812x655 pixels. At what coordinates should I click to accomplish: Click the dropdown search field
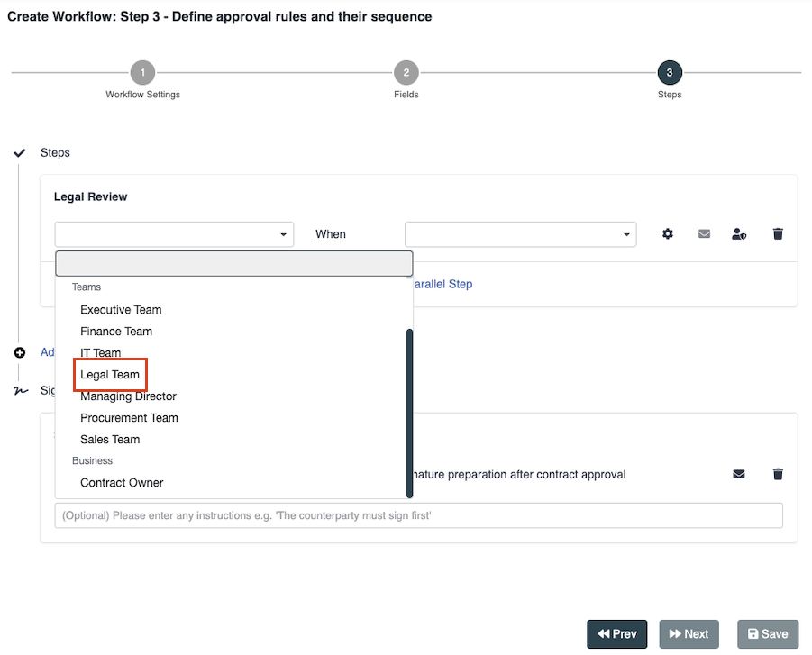(234, 263)
